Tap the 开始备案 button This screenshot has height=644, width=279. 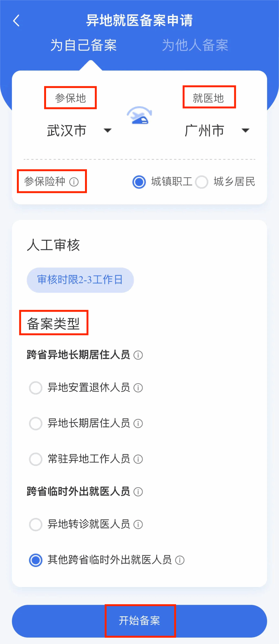point(139,621)
